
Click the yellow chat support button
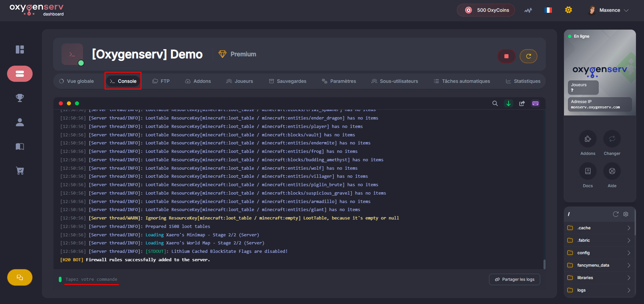click(20, 277)
